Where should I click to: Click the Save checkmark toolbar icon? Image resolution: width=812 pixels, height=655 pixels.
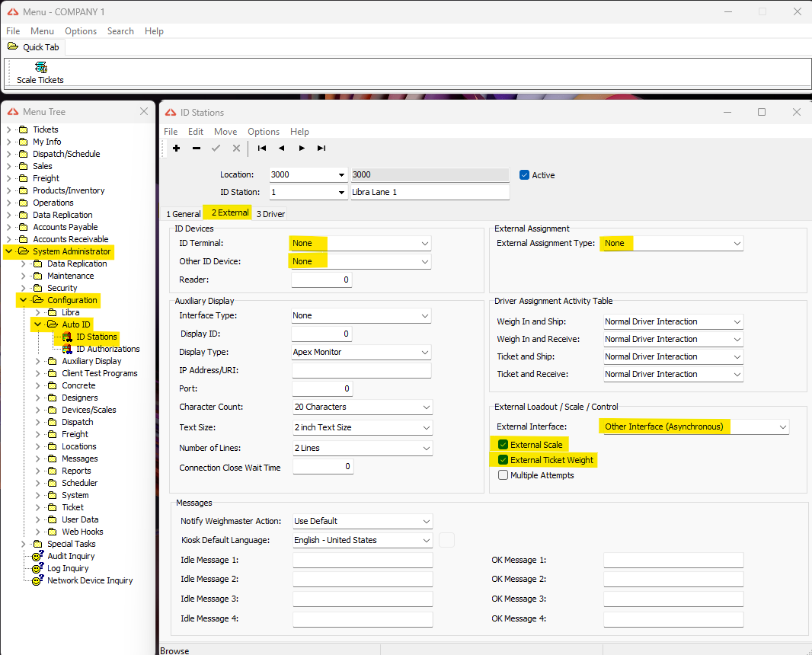coord(216,148)
